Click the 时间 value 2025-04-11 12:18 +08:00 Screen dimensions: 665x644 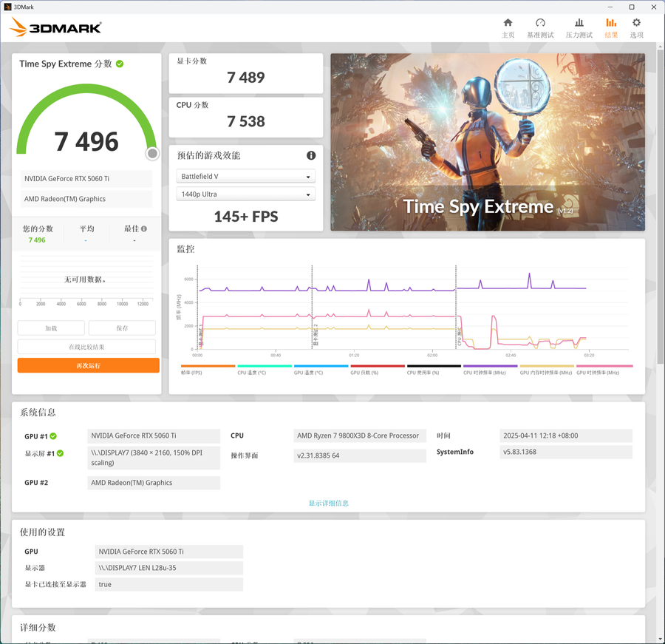[566, 436]
